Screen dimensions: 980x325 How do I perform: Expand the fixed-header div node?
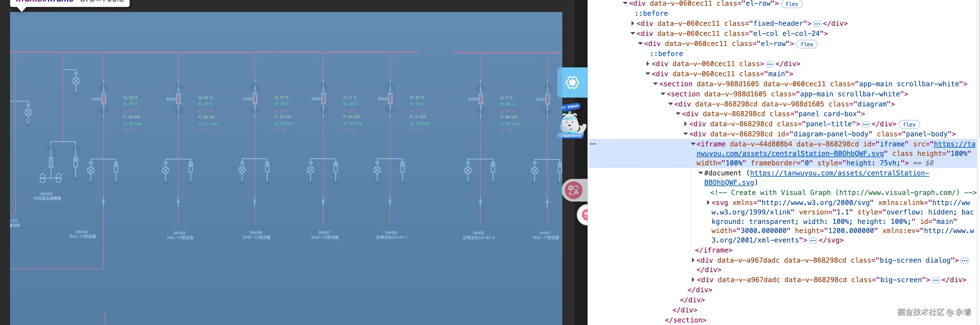point(632,24)
